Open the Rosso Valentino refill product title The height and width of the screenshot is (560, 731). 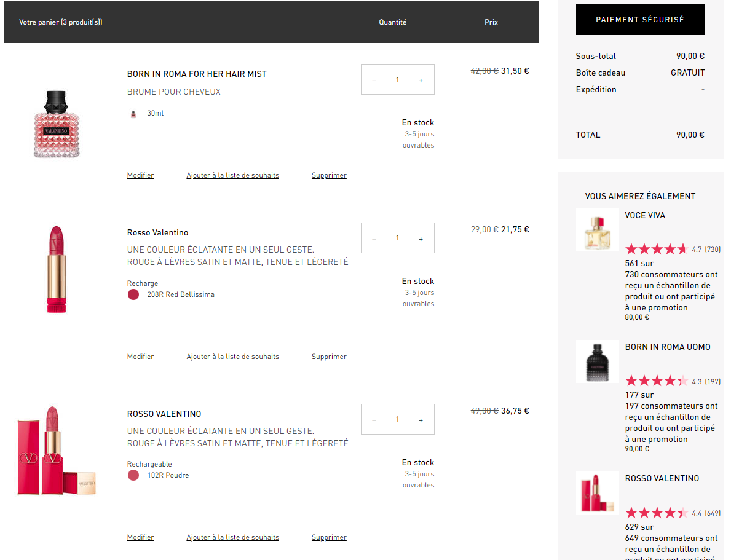click(157, 233)
